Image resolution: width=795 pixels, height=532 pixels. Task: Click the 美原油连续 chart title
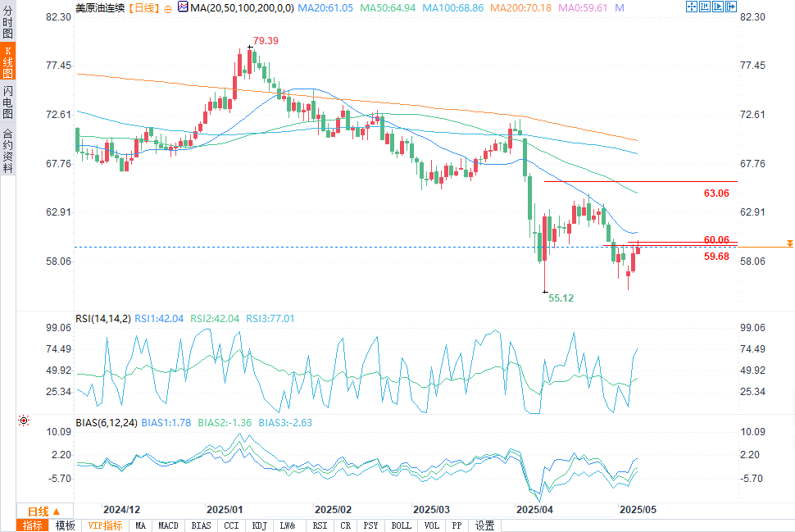100,8
